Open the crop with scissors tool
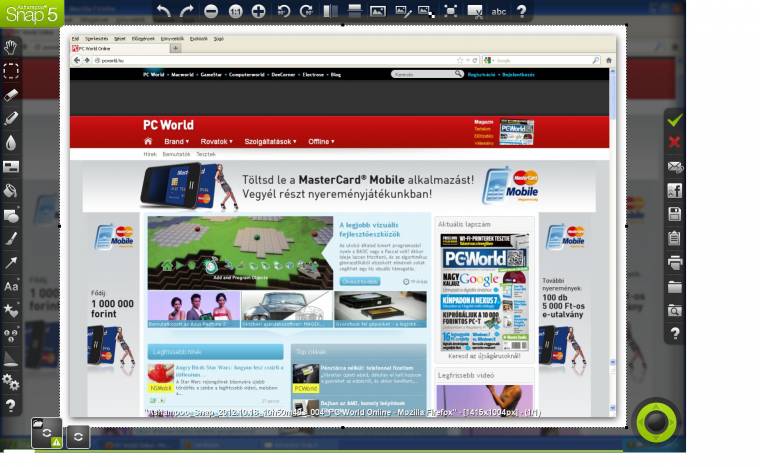760x467 pixels. tap(475, 11)
